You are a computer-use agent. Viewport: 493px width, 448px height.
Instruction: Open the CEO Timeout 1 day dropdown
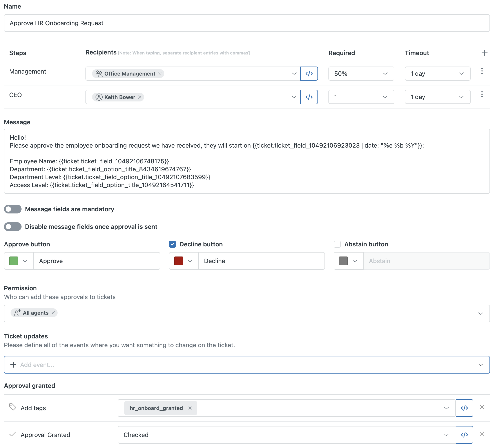click(x=437, y=97)
